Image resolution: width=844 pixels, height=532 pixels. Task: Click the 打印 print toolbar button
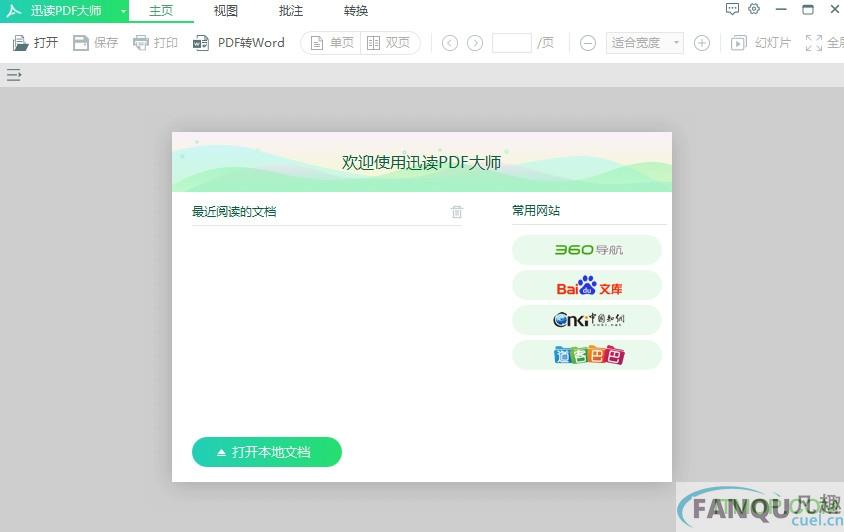pos(155,43)
